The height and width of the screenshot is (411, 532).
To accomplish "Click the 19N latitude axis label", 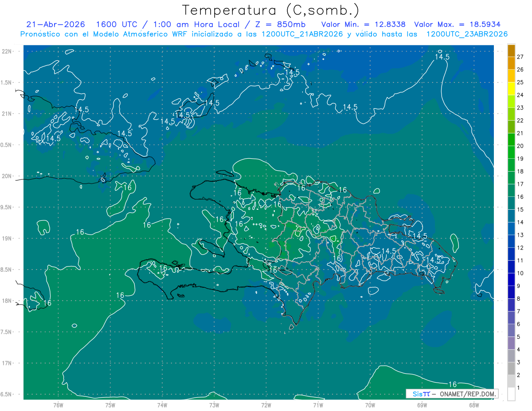I will (x=7, y=239).
